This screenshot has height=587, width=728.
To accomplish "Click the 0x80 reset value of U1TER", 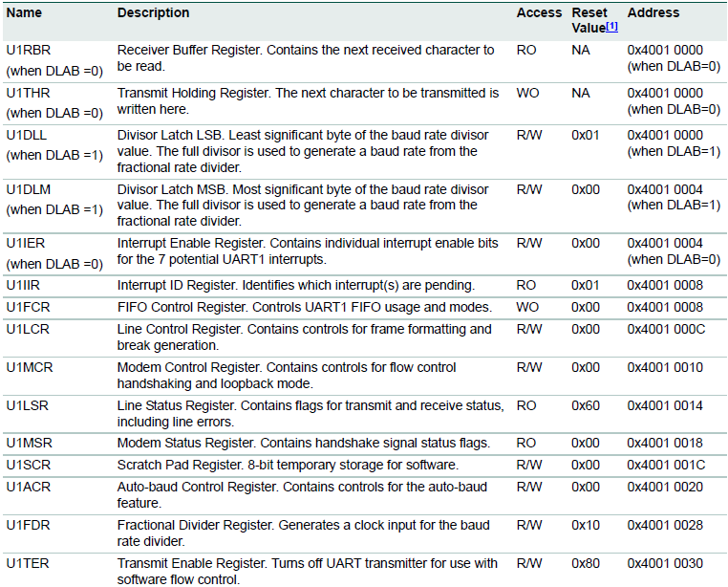I will (x=585, y=564).
